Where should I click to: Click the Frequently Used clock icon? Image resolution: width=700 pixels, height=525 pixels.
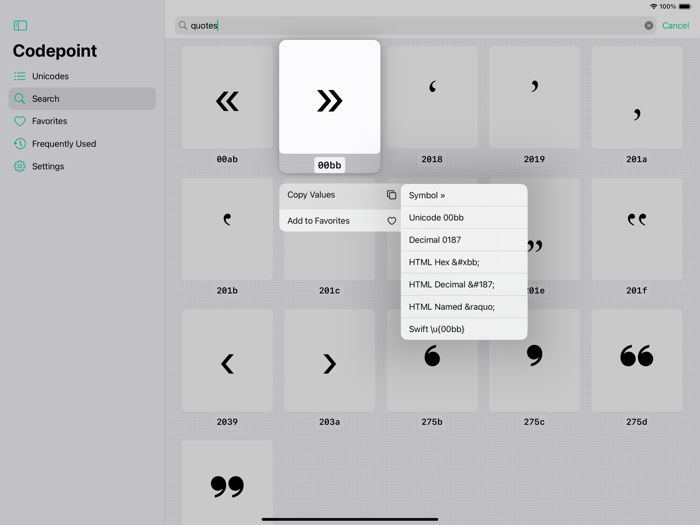pyautogui.click(x=20, y=144)
